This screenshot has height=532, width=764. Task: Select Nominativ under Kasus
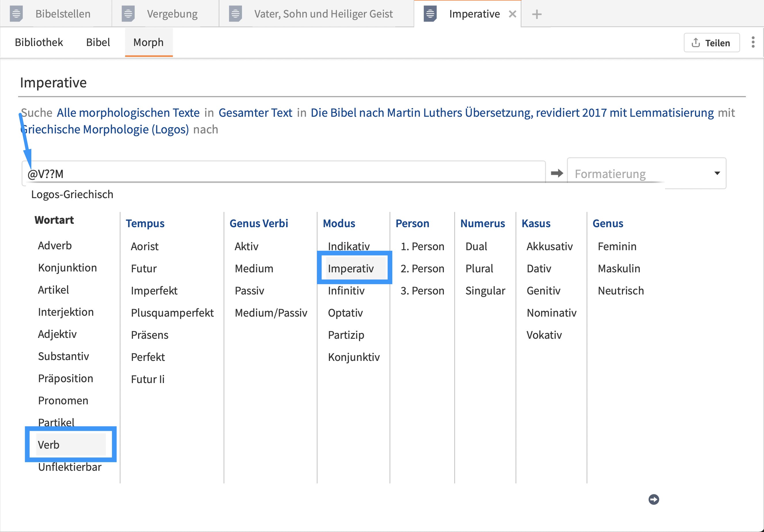551,313
